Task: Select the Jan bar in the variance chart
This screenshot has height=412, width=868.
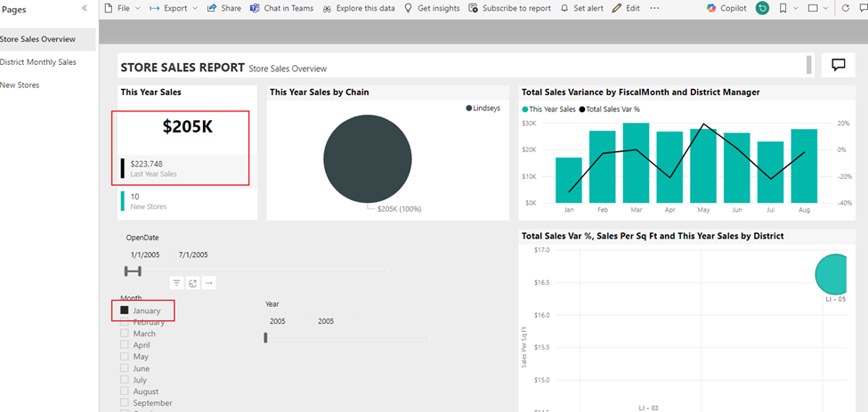Action: click(569, 181)
